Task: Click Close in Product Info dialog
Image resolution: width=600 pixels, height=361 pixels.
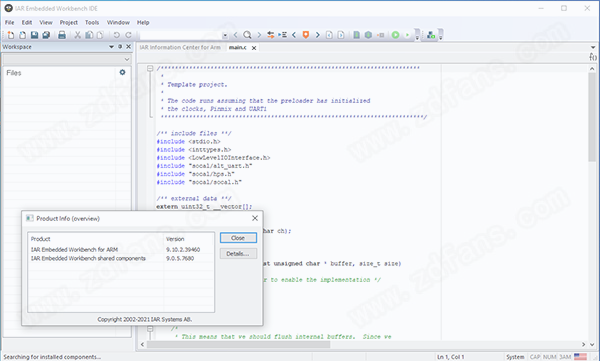Action: pyautogui.click(x=238, y=238)
